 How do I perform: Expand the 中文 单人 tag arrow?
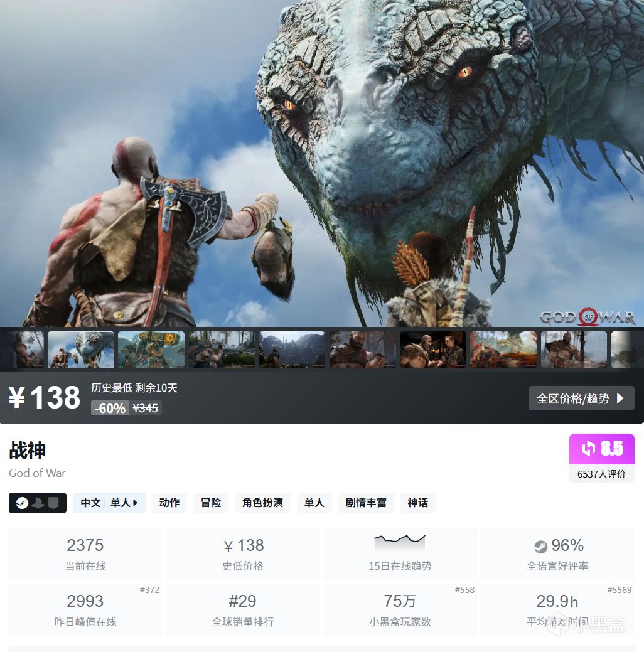coord(135,503)
